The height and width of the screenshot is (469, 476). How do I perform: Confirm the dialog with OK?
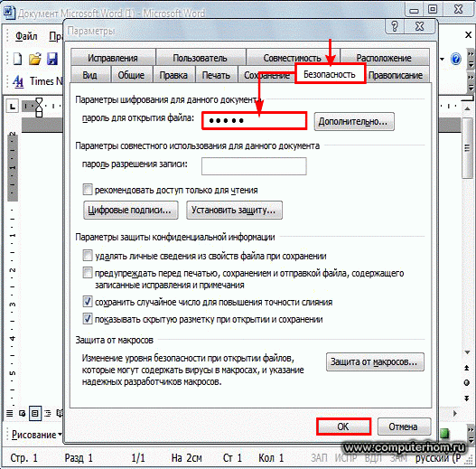(x=343, y=427)
